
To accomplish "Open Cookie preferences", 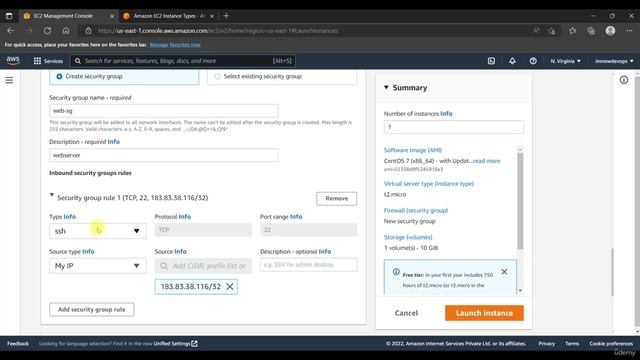I will point(611,344).
